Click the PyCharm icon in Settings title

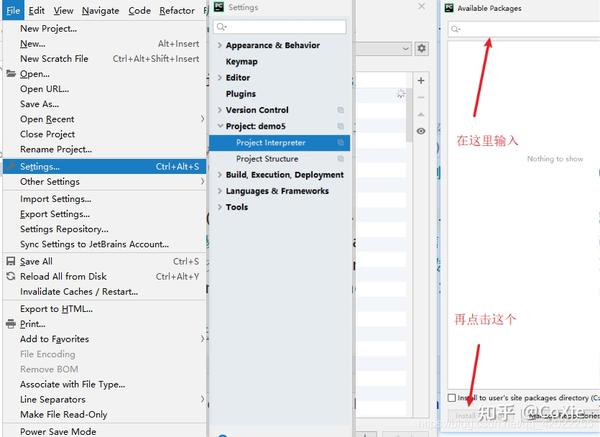(219, 7)
